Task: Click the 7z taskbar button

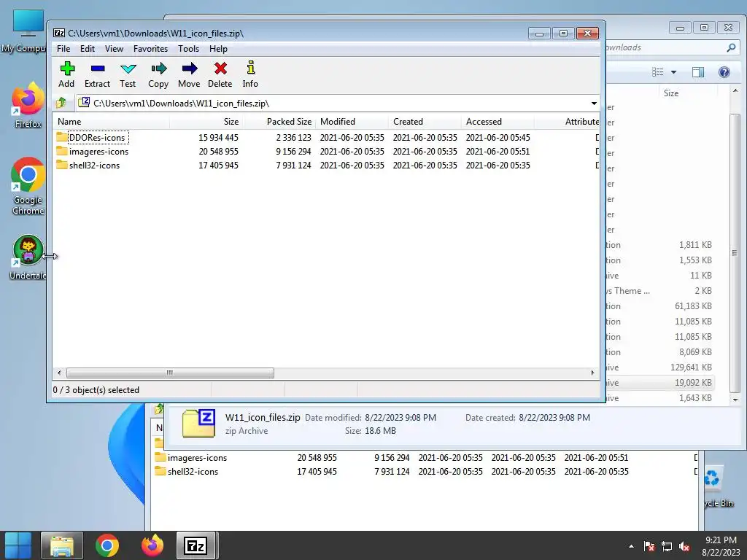Action: click(x=196, y=545)
